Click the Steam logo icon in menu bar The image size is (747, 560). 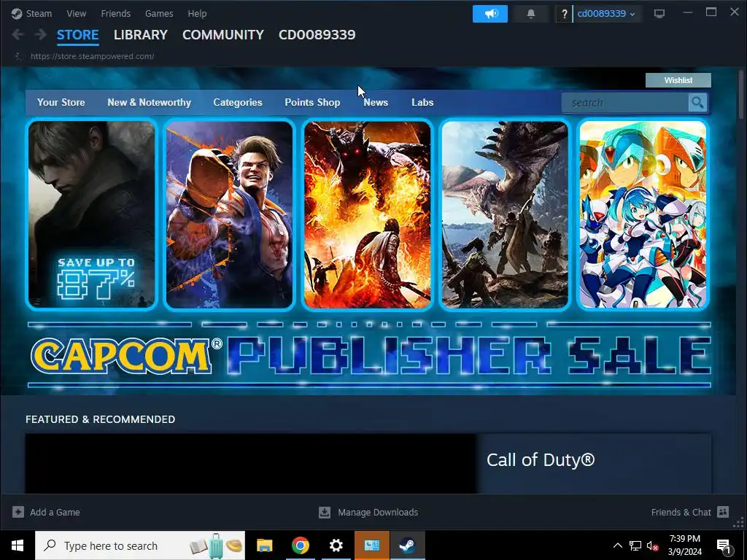point(17,13)
